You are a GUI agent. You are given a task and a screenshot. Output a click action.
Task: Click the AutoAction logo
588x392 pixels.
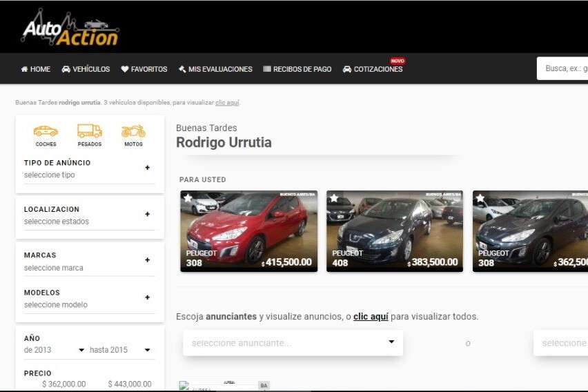(x=70, y=28)
